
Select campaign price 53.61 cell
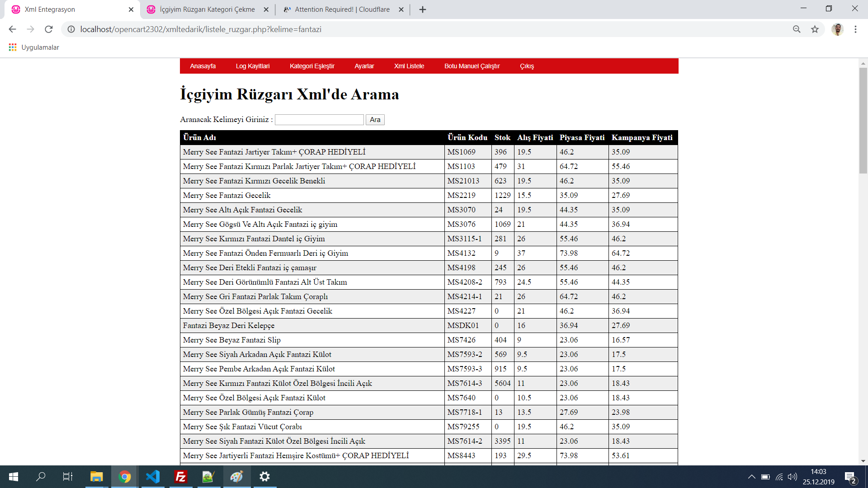pos(643,456)
